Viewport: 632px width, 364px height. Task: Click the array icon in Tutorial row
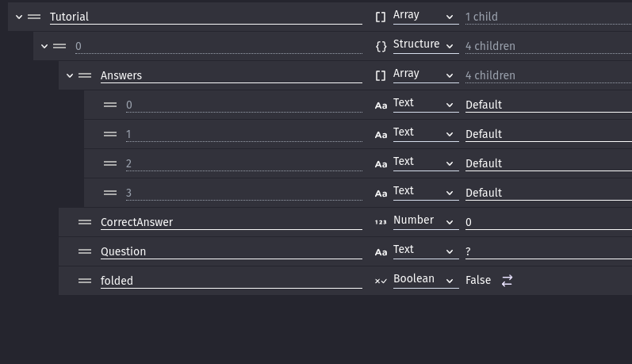[381, 17]
